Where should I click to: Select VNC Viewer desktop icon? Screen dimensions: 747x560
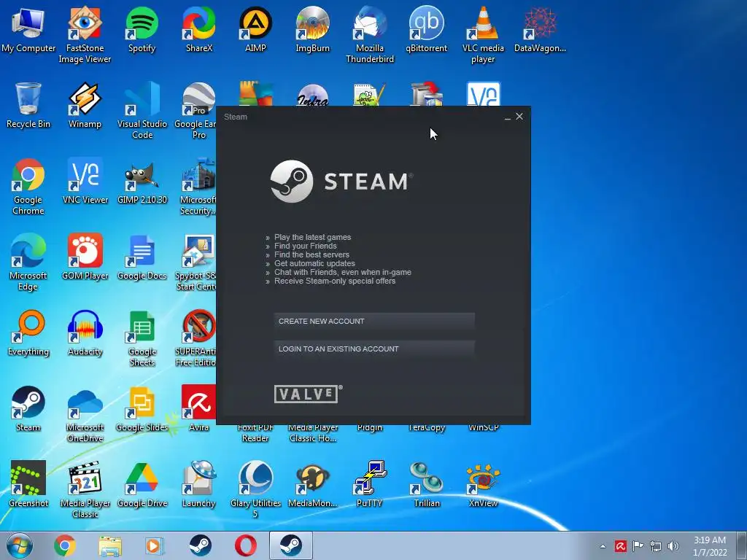point(85,181)
